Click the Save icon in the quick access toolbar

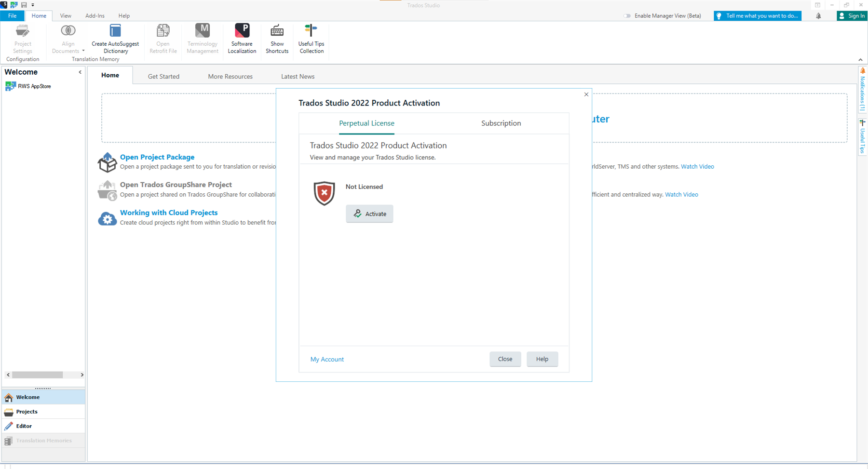click(24, 5)
